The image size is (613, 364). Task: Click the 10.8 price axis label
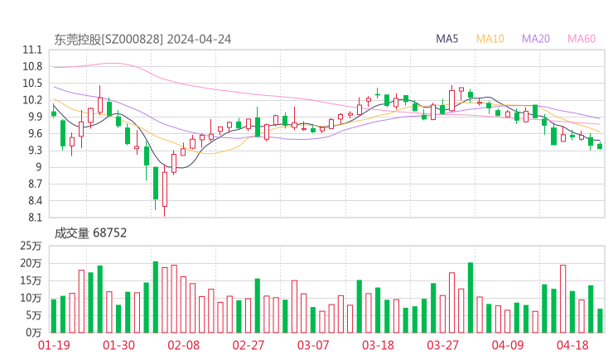[x=32, y=67]
